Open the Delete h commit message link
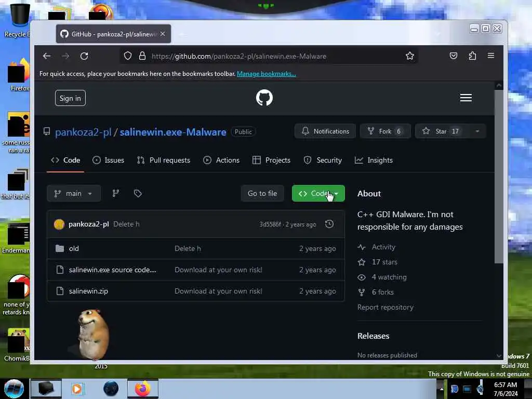The height and width of the screenshot is (399, 532). (126, 224)
